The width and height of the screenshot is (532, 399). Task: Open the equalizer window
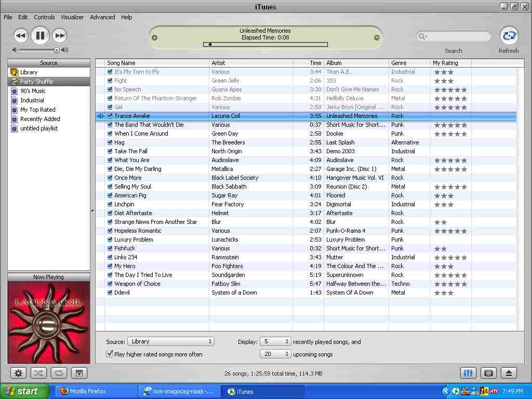pos(468,373)
